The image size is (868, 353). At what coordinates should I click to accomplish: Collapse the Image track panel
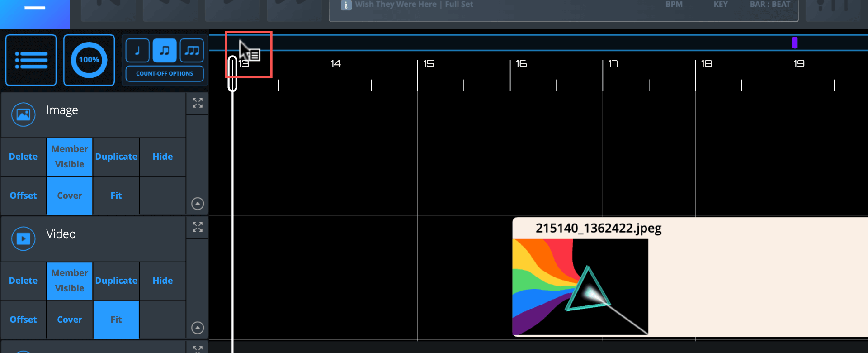198,204
